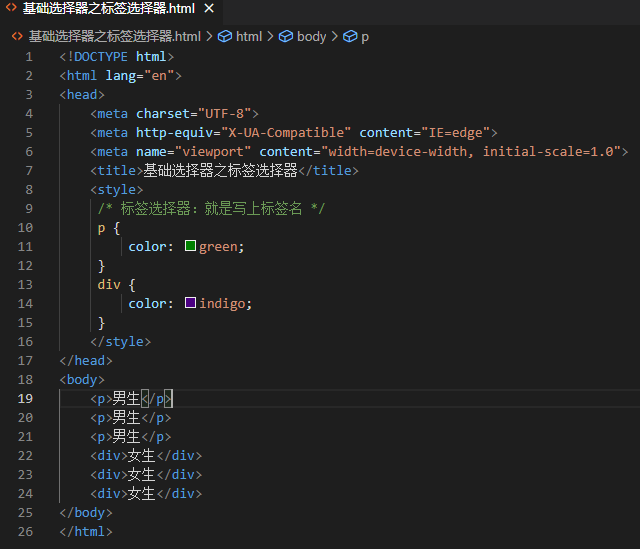
Task: Click the title text 基础选择器之标签选择器
Action: [x=220, y=171]
